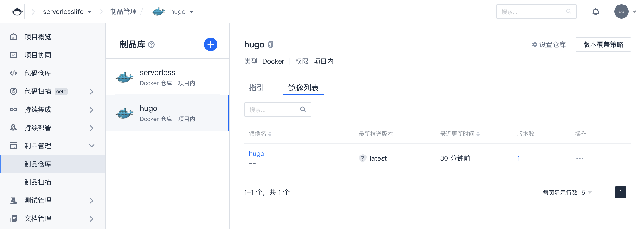Click the 版本覆盖策略 button
The height and width of the screenshot is (229, 644).
click(x=603, y=44)
